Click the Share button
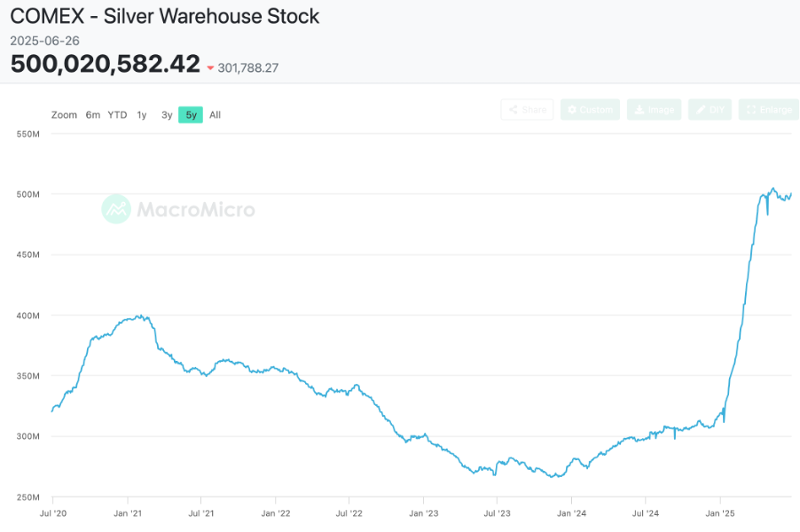This screenshot has width=800, height=532. [527, 110]
